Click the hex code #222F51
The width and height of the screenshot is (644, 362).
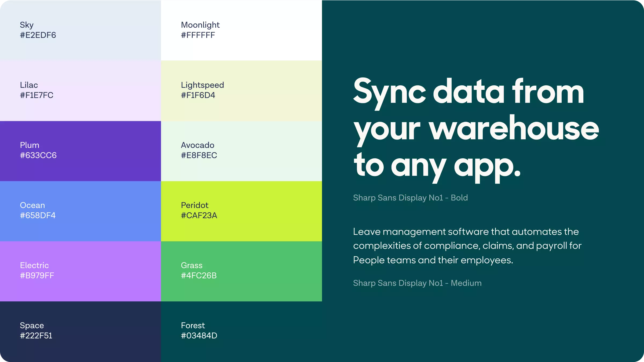click(36, 336)
